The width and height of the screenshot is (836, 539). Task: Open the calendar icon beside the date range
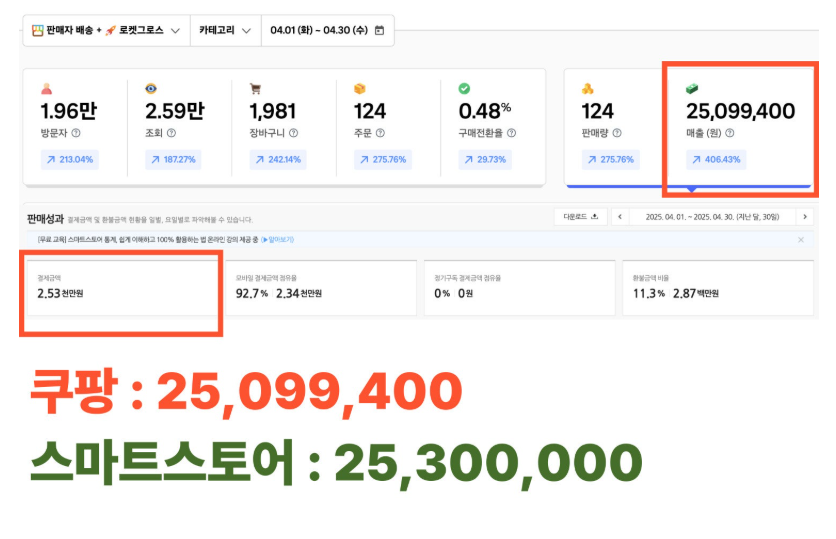[x=379, y=31]
